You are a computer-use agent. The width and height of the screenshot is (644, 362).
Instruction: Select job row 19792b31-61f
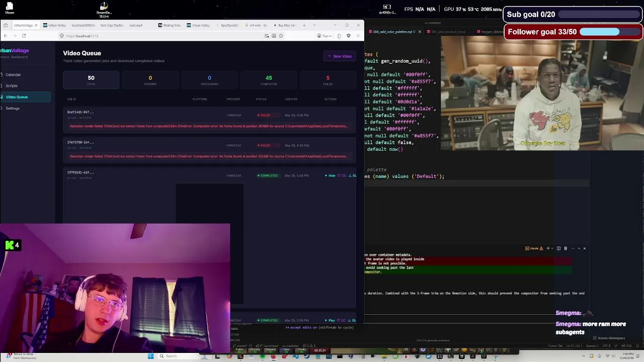pyautogui.click(x=209, y=175)
